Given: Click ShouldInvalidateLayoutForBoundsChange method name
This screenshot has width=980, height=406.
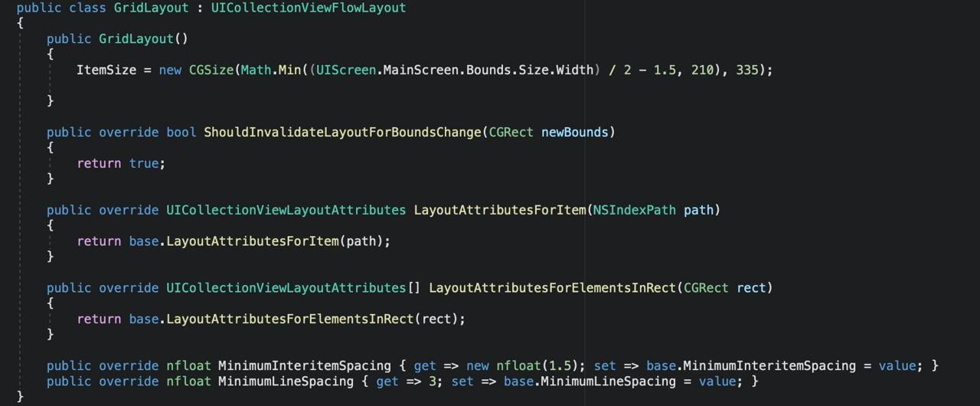Looking at the screenshot, I should 342,132.
